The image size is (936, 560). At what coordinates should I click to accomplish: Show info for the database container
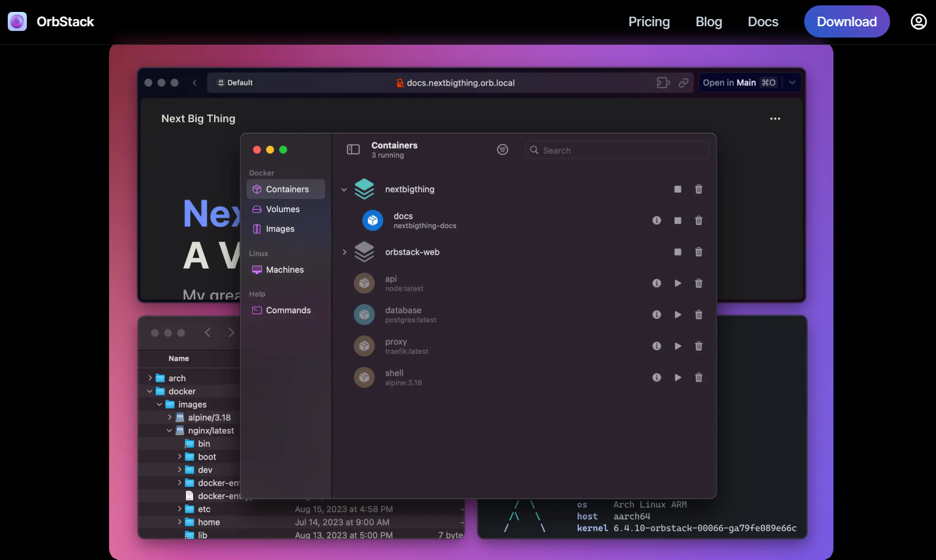pyautogui.click(x=656, y=315)
